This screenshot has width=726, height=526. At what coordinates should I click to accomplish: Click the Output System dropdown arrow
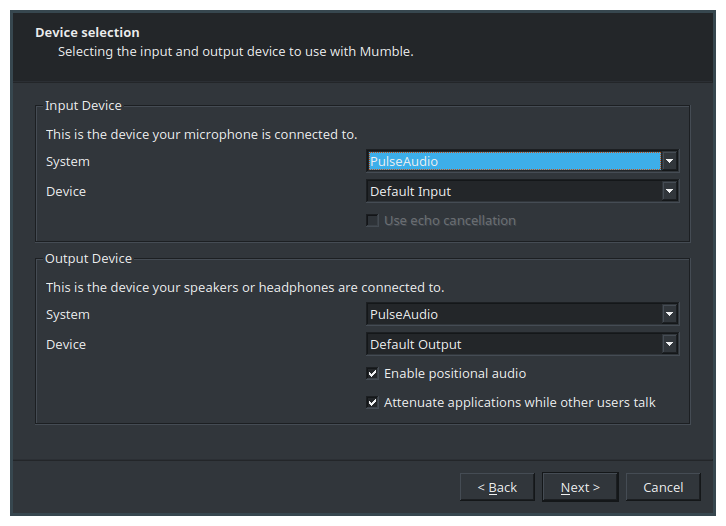coord(670,314)
